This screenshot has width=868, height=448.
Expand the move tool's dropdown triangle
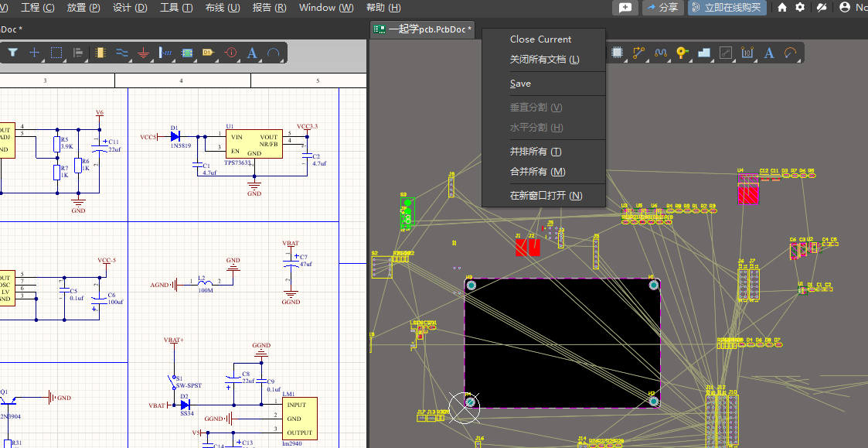43,60
